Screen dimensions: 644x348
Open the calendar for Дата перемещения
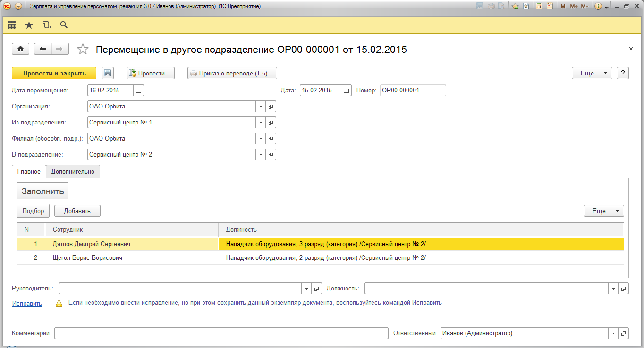click(x=139, y=91)
